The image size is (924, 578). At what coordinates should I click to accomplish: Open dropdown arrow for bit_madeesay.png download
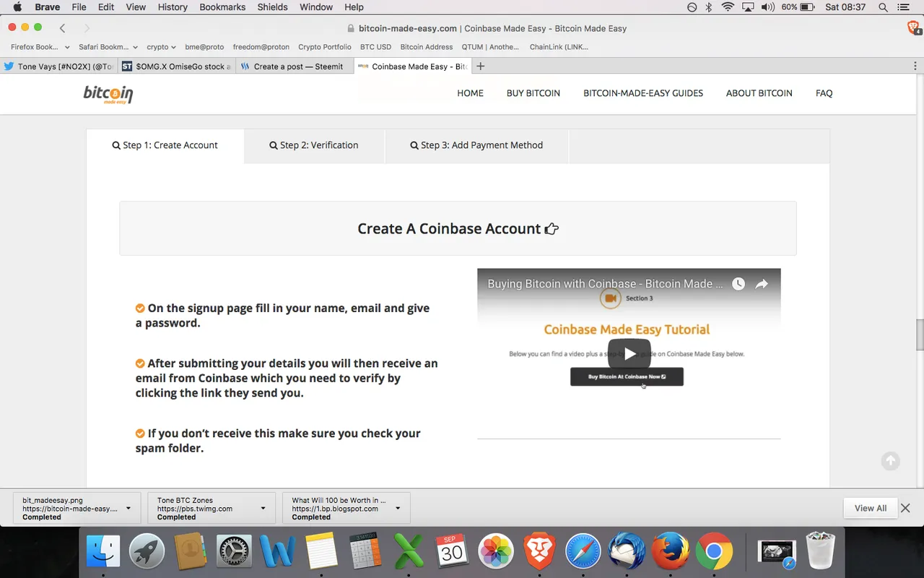(128, 508)
